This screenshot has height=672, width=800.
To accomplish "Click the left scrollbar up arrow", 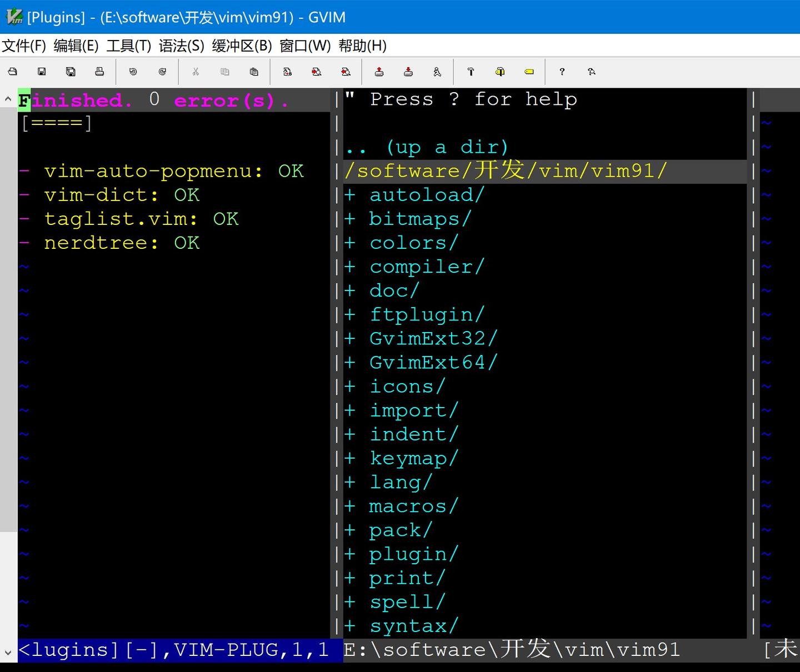I will pyautogui.click(x=8, y=99).
